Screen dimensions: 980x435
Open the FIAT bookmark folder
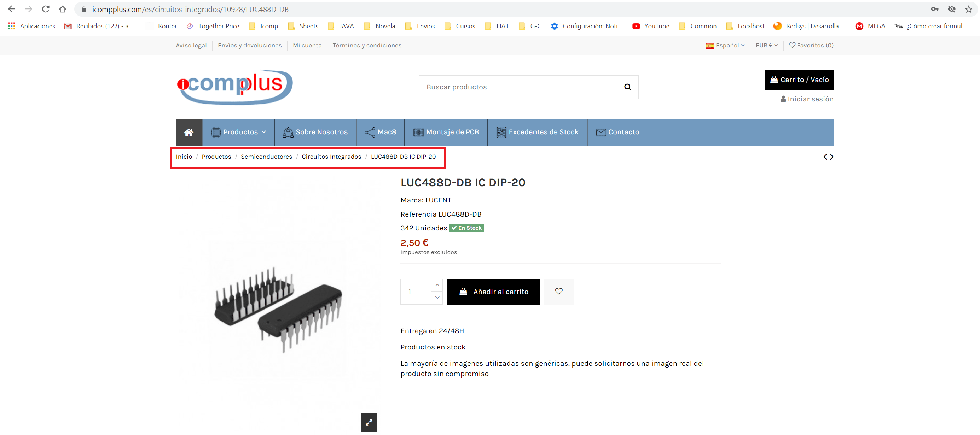click(x=497, y=26)
